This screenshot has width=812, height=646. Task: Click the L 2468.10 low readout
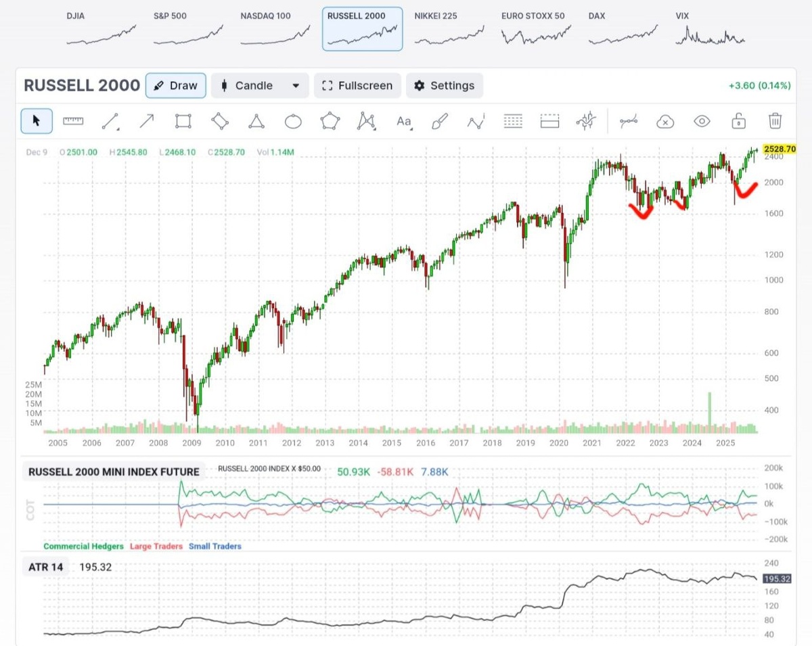[177, 152]
